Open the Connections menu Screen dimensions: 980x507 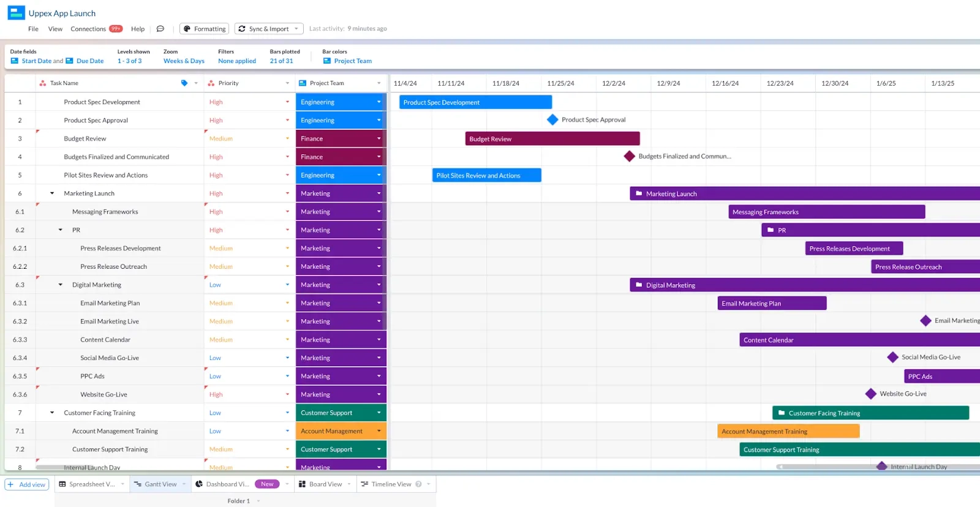(x=88, y=29)
